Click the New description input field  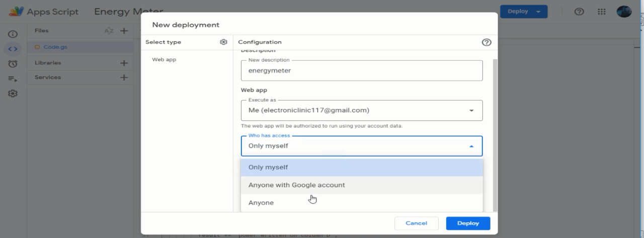pyautogui.click(x=362, y=71)
